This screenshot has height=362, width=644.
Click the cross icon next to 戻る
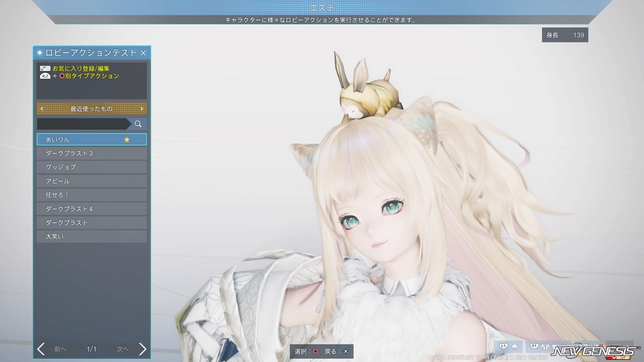(346, 351)
